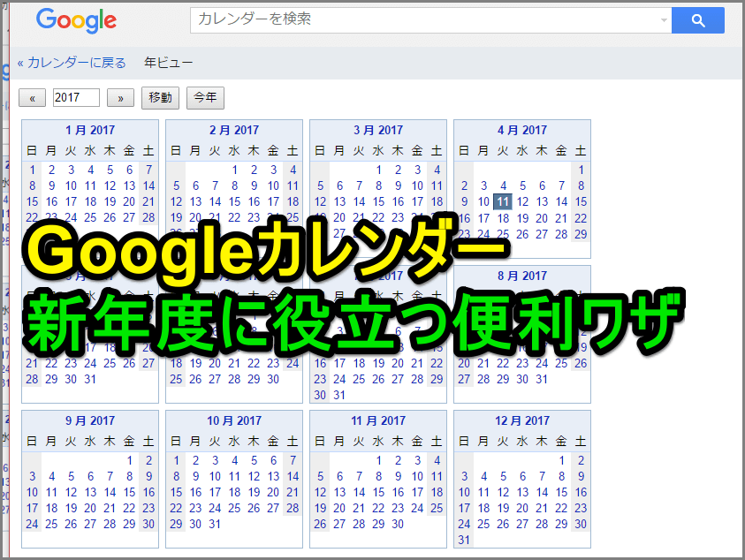Image resolution: width=745 pixels, height=560 pixels.
Task: Open the search options dropdown arrow
Action: point(664,20)
